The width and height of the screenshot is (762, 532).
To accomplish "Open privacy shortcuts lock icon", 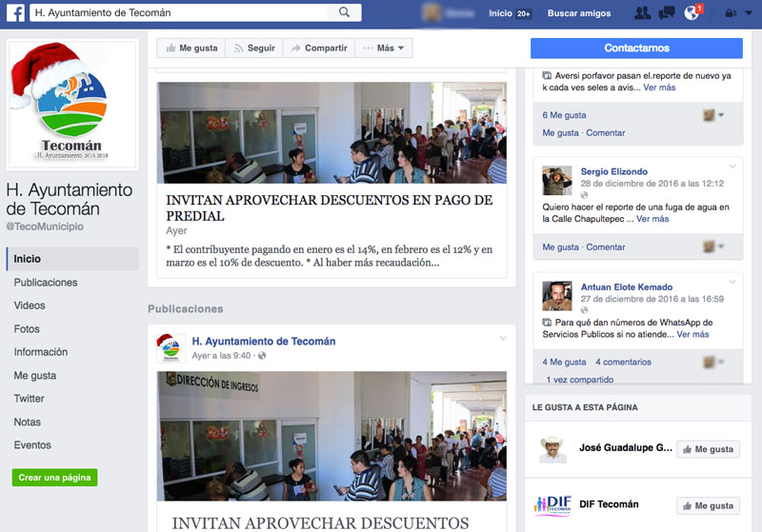I will pos(731,13).
